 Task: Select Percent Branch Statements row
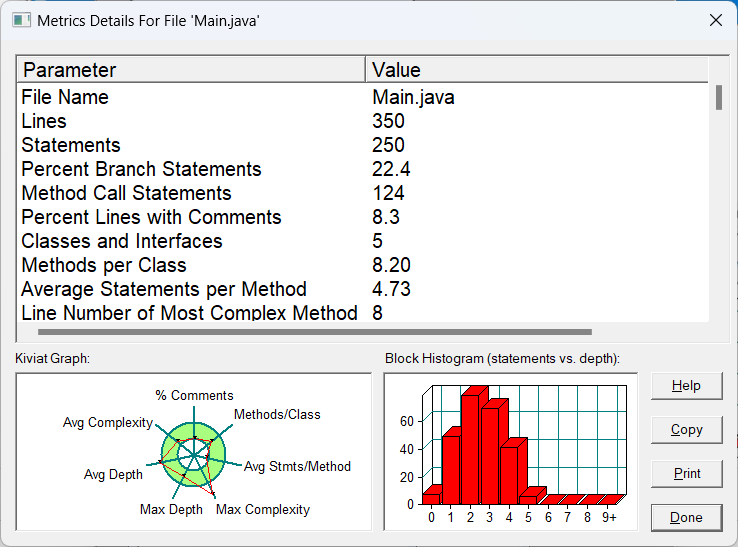[x=362, y=169]
